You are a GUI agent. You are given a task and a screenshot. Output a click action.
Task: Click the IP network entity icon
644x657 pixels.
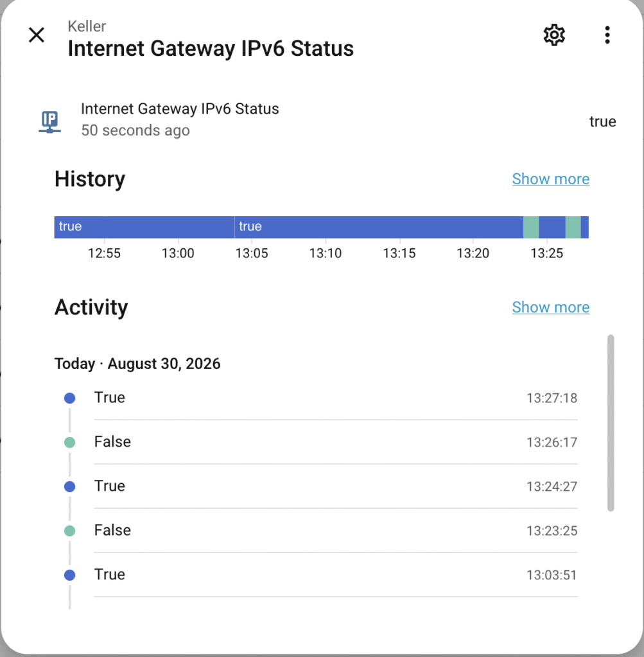pos(50,122)
